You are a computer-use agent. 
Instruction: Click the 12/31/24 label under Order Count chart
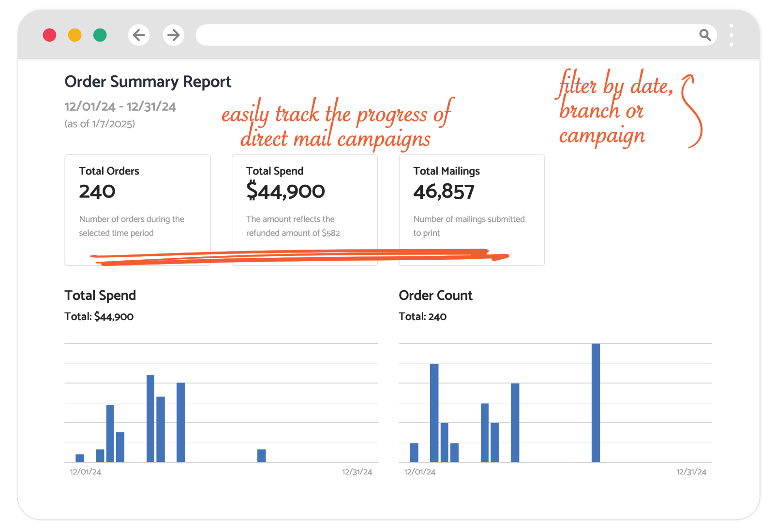click(x=691, y=472)
